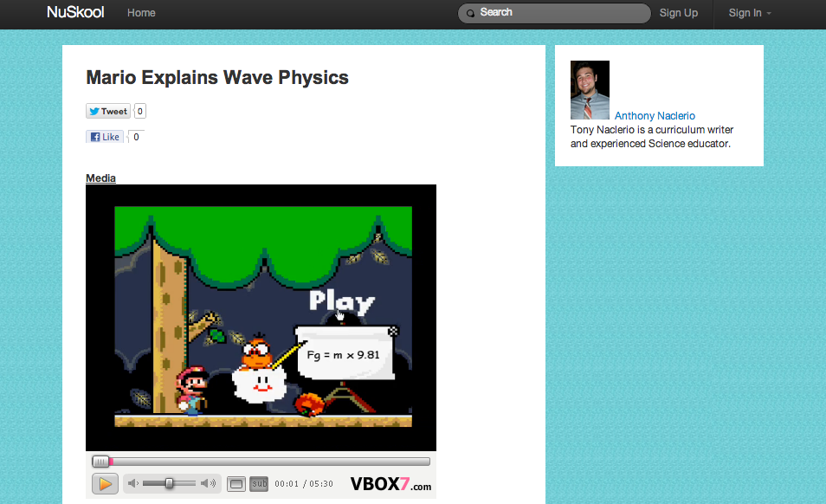Click the Media heading
826x504 pixels.
pyautogui.click(x=100, y=178)
